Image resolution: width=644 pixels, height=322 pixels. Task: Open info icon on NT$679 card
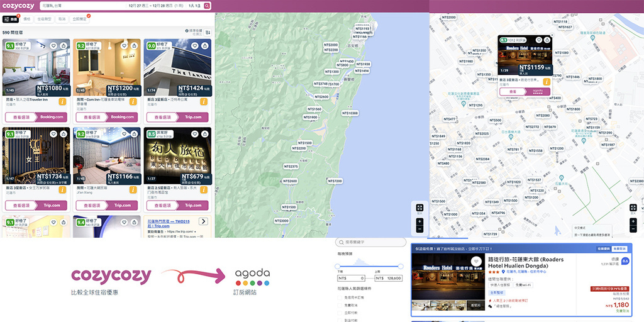[204, 190]
